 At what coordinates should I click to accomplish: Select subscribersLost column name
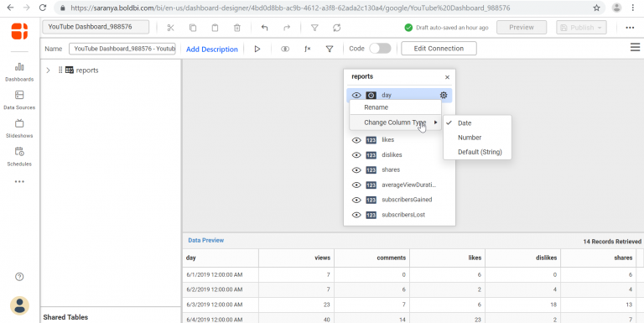(403, 215)
